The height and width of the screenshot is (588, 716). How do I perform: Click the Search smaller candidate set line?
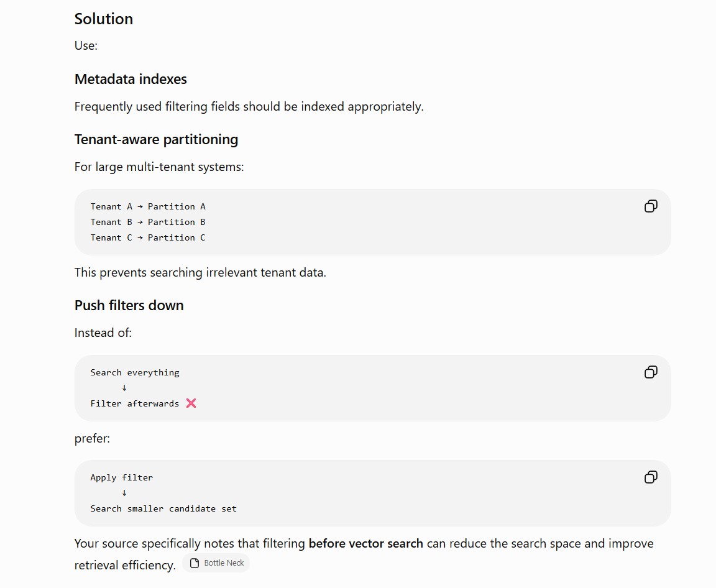pyautogui.click(x=163, y=508)
